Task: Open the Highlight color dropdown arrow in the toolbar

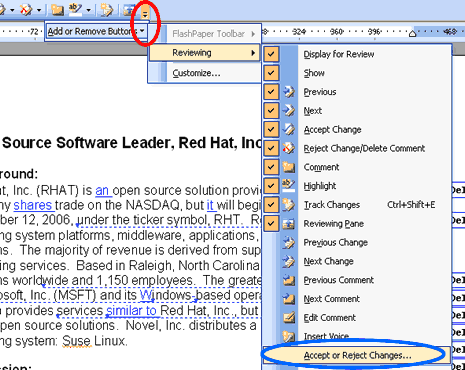Action: pyautogui.click(x=88, y=10)
